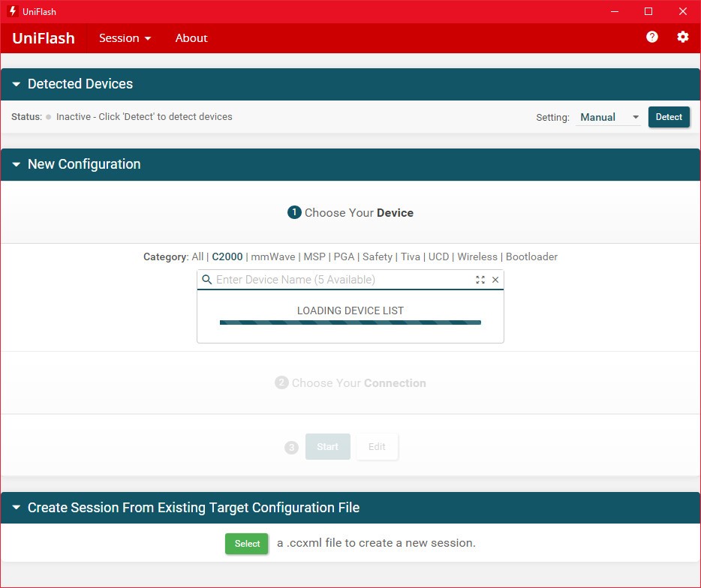The height and width of the screenshot is (588, 701).
Task: Collapse the New Configuration section
Action: click(x=16, y=164)
